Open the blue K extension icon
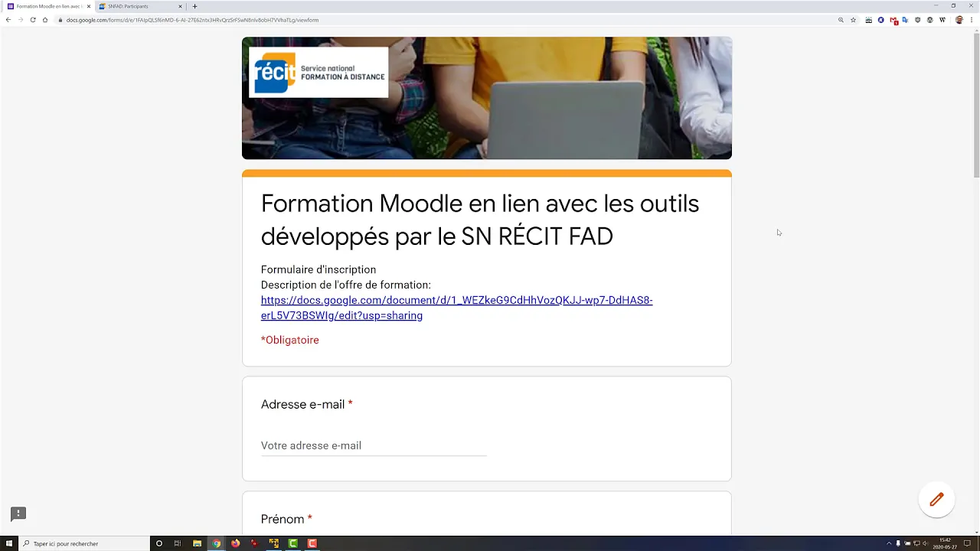Screen dimensions: 980x551 coord(880,20)
